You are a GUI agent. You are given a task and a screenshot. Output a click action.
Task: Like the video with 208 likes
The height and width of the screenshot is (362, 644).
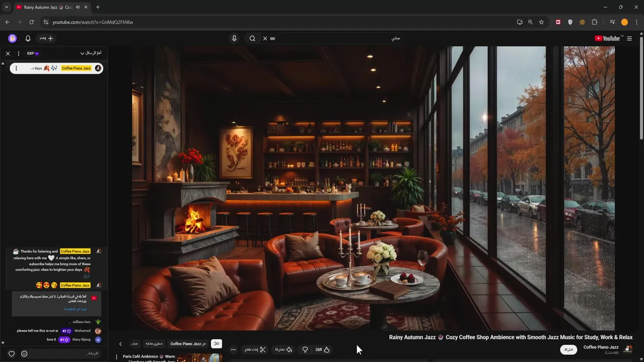[323, 349]
